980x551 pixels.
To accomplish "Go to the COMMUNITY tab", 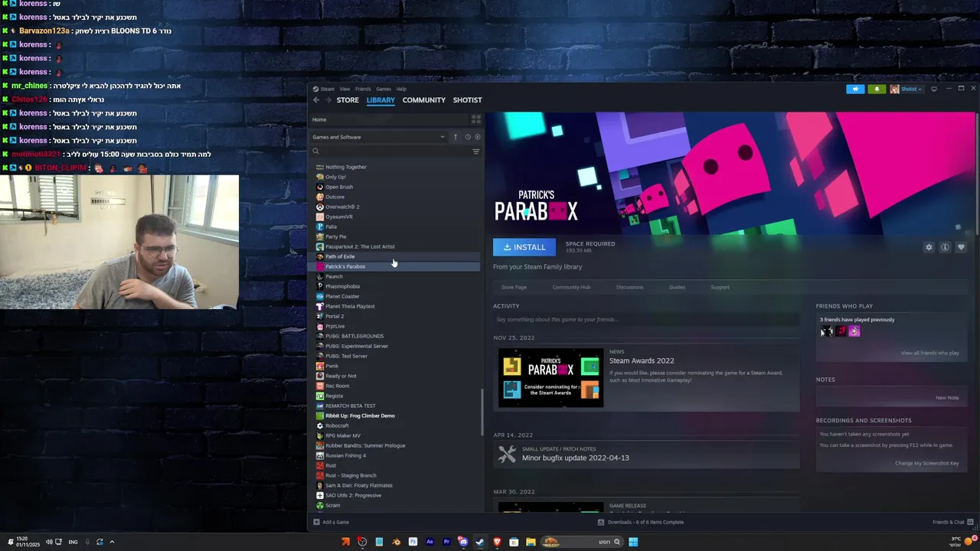I will (424, 100).
